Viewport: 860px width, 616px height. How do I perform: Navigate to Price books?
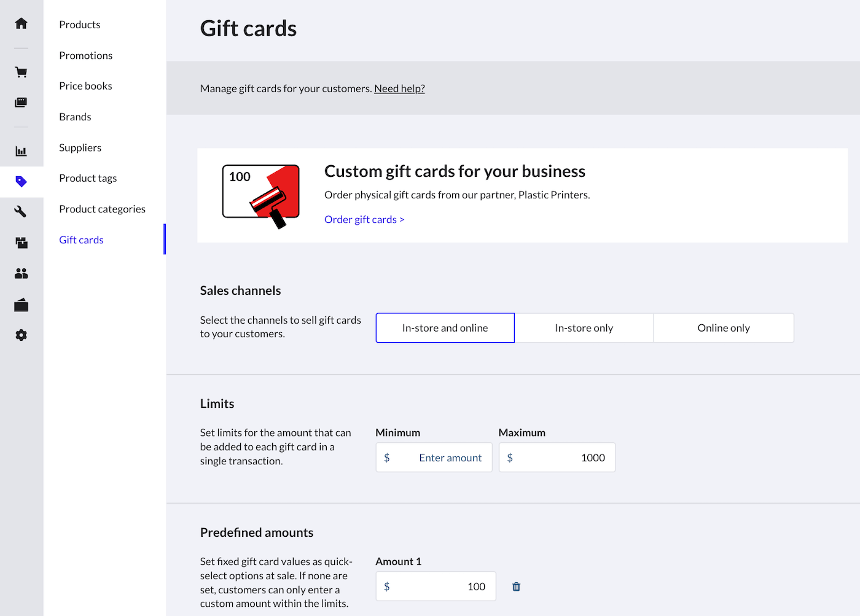(x=85, y=86)
